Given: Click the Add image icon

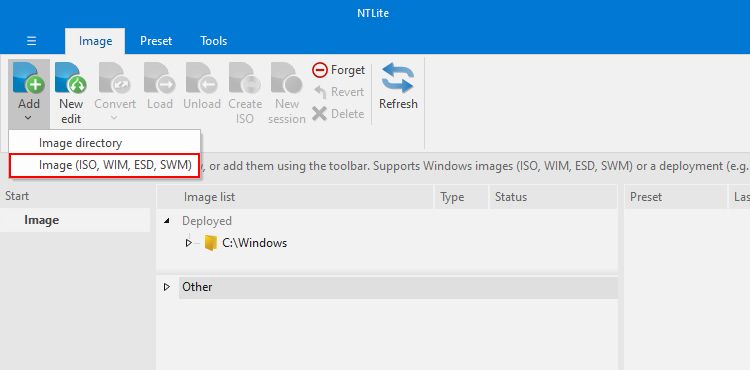Looking at the screenshot, I should (29, 77).
